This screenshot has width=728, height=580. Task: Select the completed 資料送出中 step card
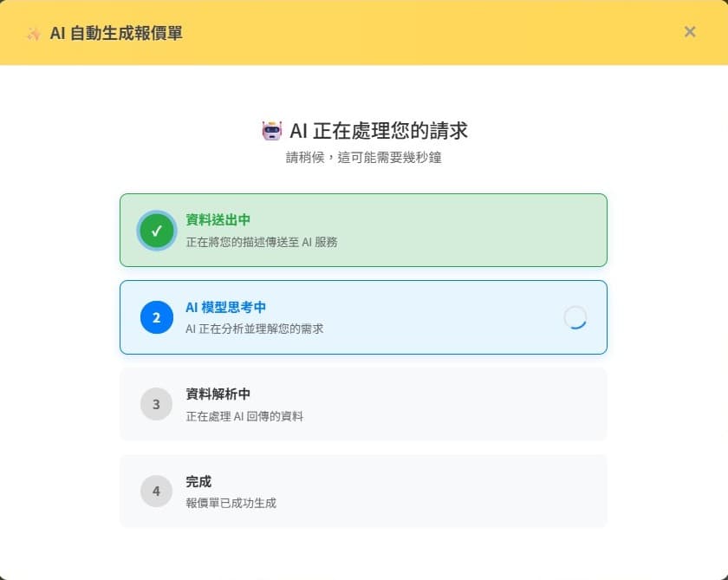[x=364, y=231]
